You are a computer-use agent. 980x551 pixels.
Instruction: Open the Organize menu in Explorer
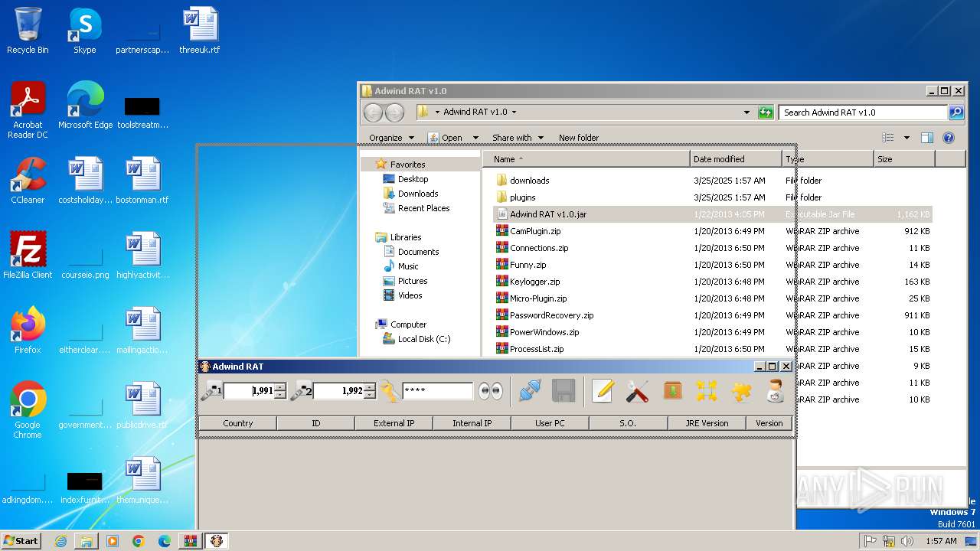[391, 138]
